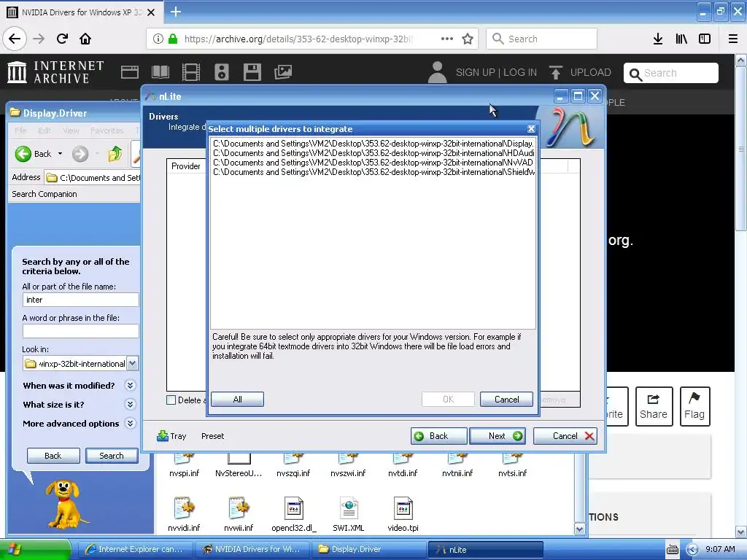Image resolution: width=747 pixels, height=560 pixels.
Task: Click the Archive UPLOAD link
Action: point(580,72)
